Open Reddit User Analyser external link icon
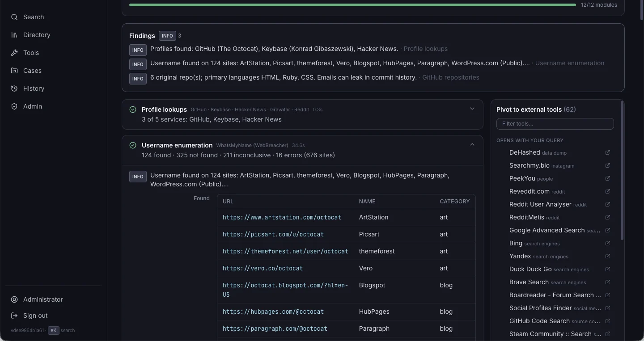 click(607, 204)
